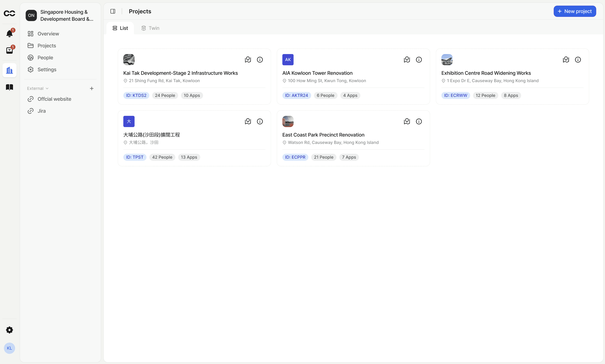
Task: Switch to the Twin tab
Action: (x=150, y=28)
